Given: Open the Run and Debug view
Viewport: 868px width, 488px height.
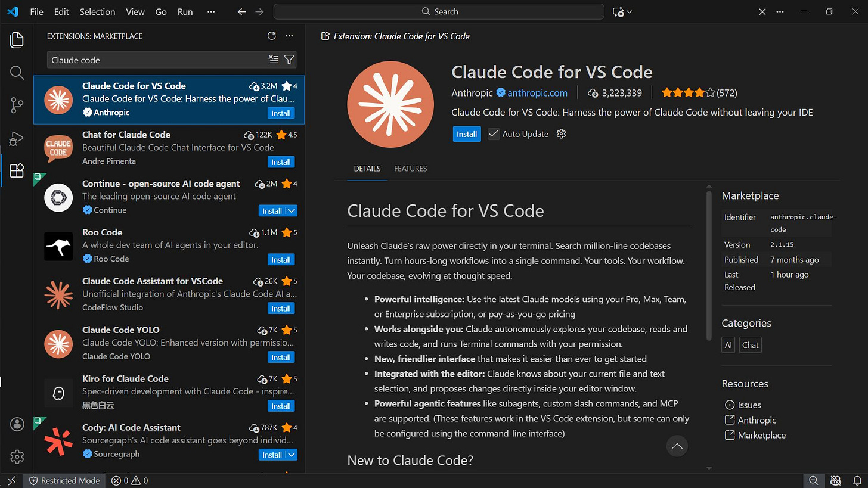Looking at the screenshot, I should pyautogui.click(x=17, y=138).
